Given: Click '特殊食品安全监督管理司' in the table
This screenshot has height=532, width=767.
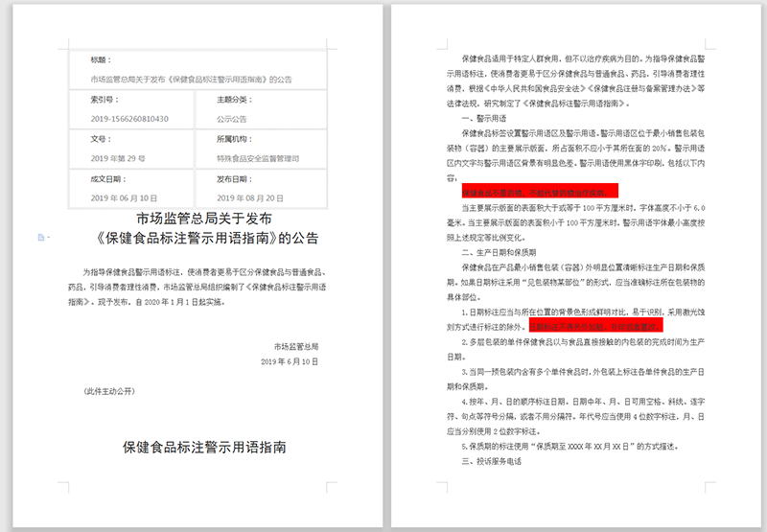Looking at the screenshot, I should click(x=258, y=158).
